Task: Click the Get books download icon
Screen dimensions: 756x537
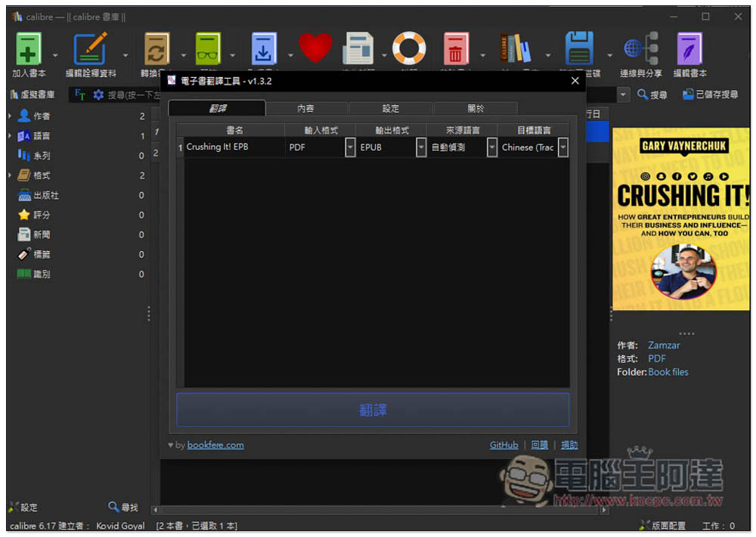Action: click(264, 48)
